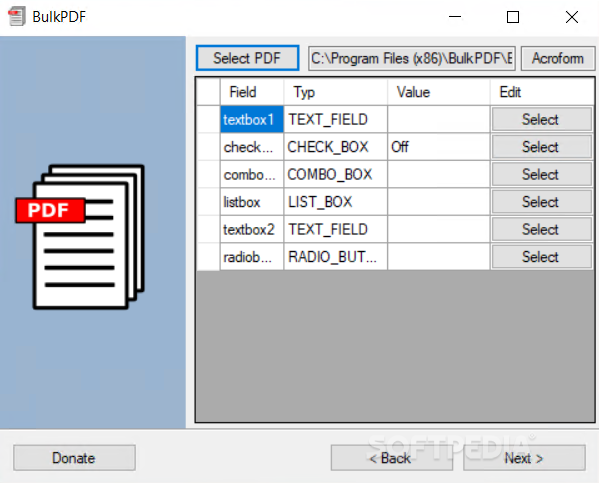The width and height of the screenshot is (599, 483).
Task: Click the CHECK_BOX type cell
Action: (x=335, y=147)
